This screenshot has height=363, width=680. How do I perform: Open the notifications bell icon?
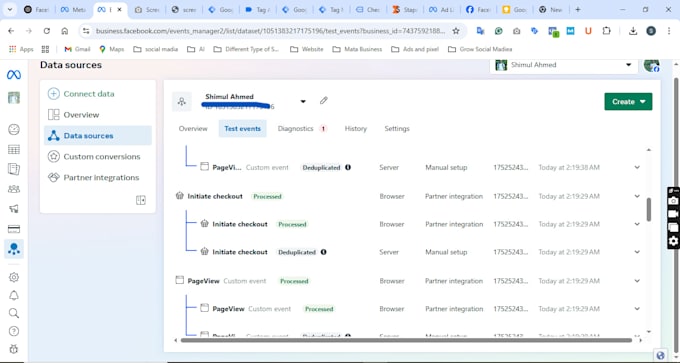coord(14,295)
